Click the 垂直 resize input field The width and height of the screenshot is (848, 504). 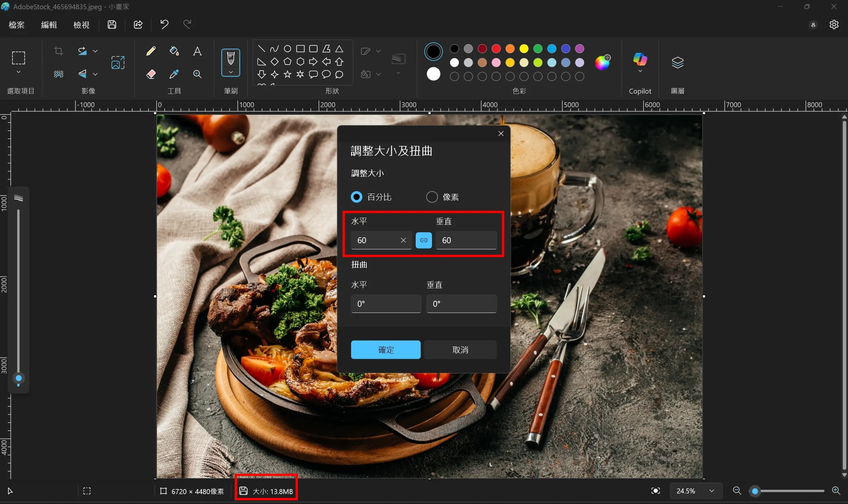click(x=466, y=240)
